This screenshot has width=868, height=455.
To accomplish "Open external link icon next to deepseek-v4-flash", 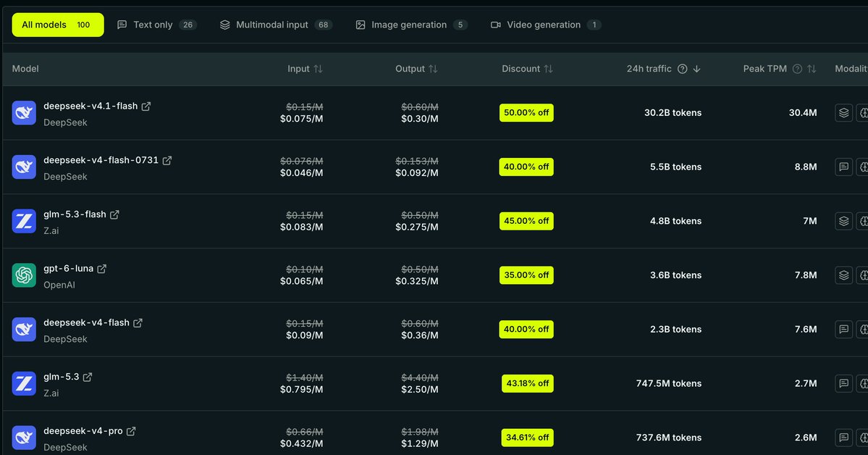I will pos(138,322).
